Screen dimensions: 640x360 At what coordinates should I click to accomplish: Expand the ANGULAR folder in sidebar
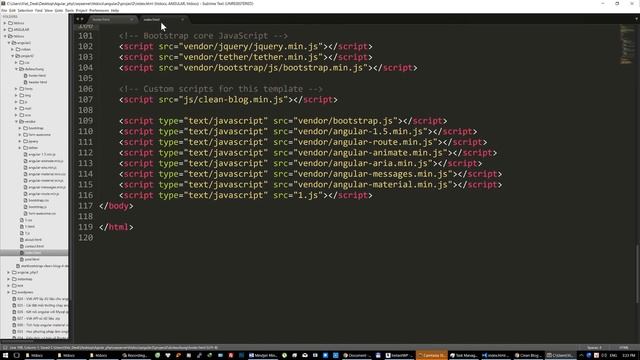pyautogui.click(x=5, y=29)
